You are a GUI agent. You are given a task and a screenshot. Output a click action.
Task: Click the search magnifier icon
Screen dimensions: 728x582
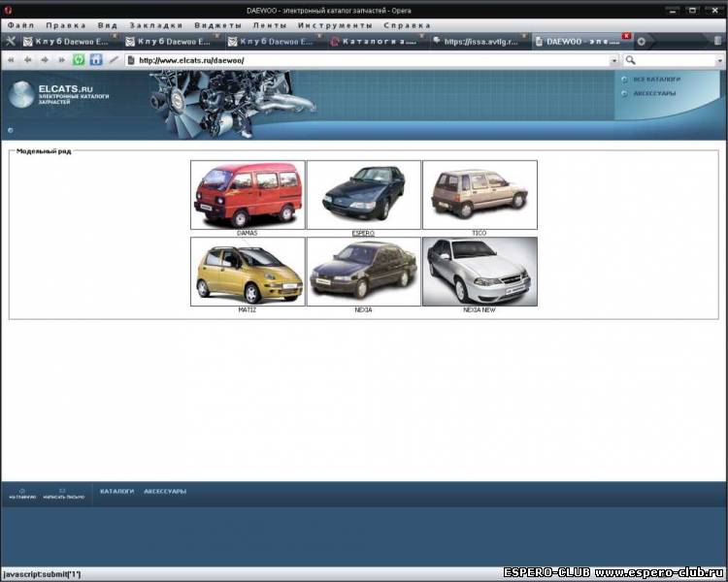[x=630, y=60]
